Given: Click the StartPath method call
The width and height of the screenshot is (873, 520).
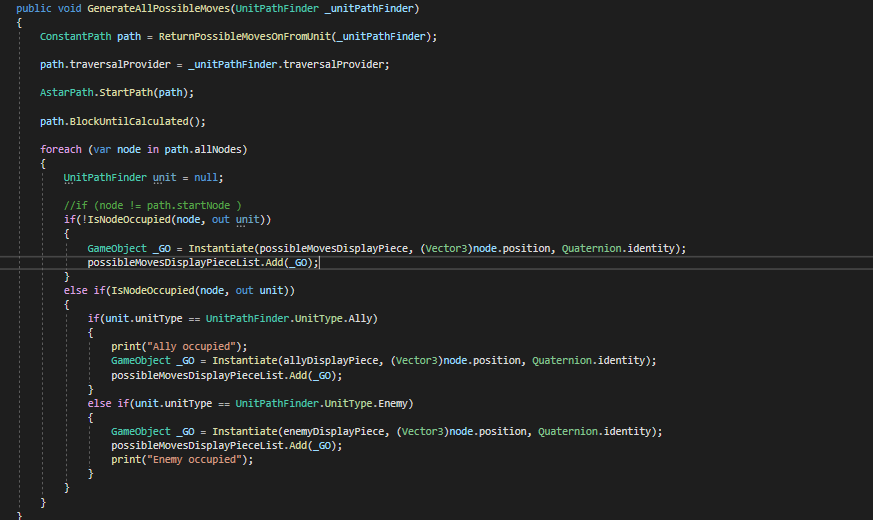Looking at the screenshot, I should pyautogui.click(x=126, y=92).
